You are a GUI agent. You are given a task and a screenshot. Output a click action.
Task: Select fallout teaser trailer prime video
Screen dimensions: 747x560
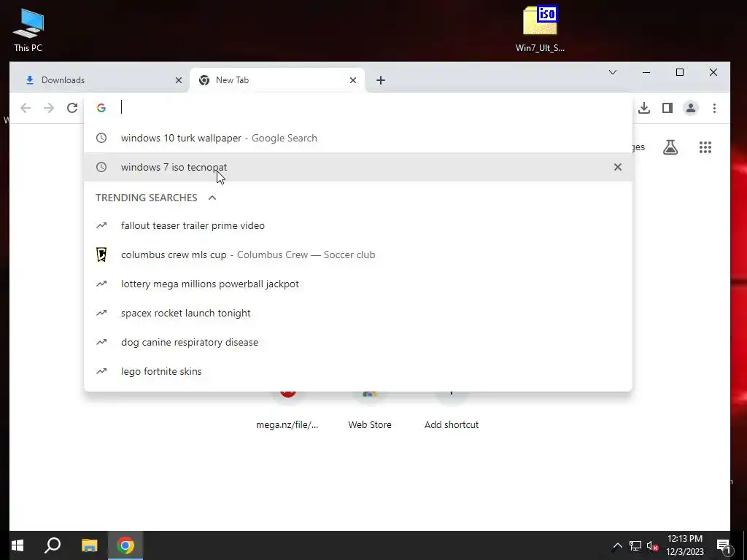tap(358, 226)
